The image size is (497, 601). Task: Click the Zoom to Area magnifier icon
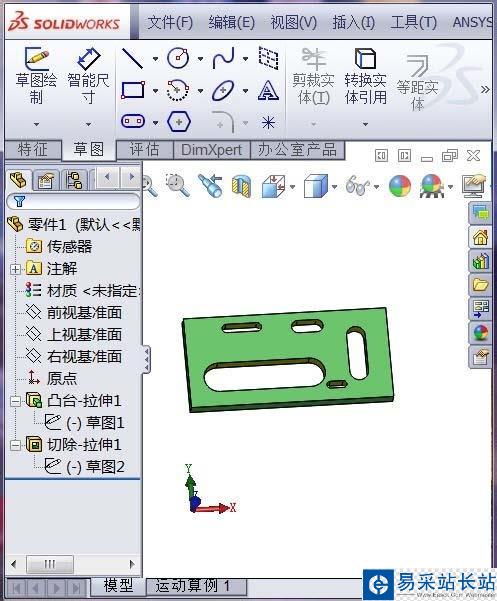(178, 186)
